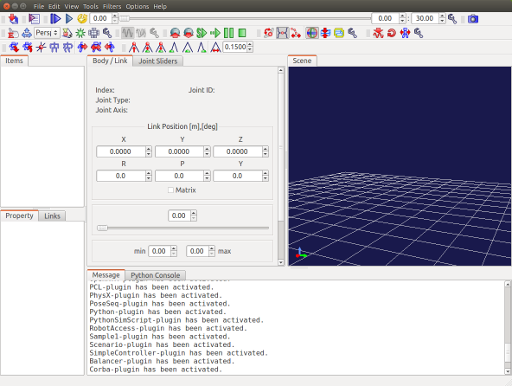Click the green S-arrow simulation icon
This screenshot has height=386, width=512.
click(x=202, y=33)
